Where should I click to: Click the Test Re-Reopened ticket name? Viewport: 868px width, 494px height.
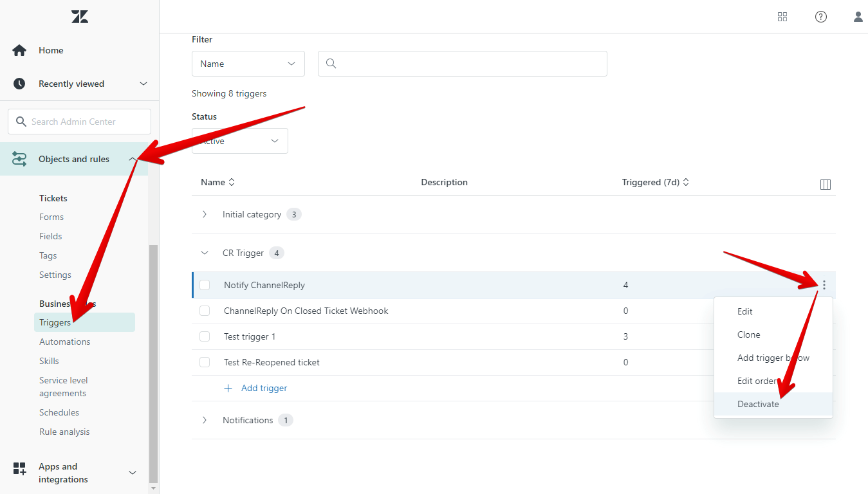(272, 362)
